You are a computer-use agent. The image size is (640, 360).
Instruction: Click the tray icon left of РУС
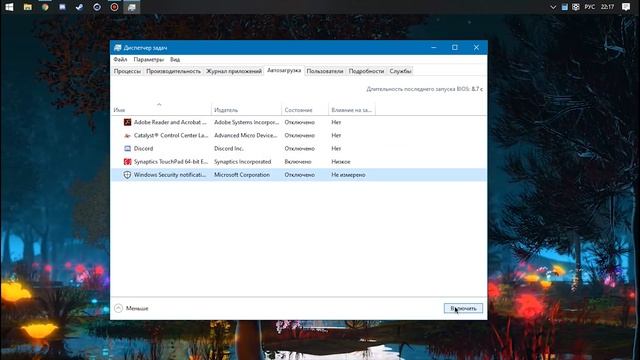(x=576, y=7)
